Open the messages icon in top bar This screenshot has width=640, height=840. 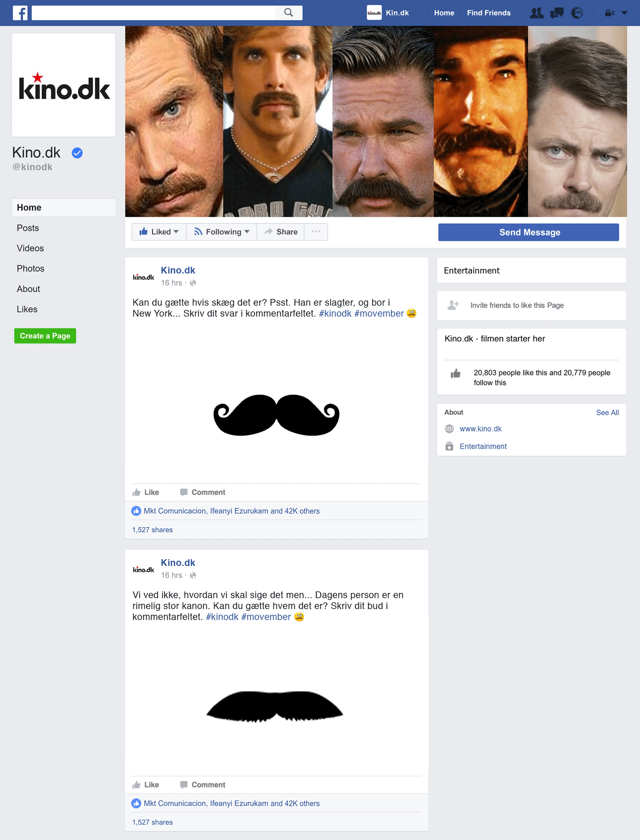[x=557, y=13]
